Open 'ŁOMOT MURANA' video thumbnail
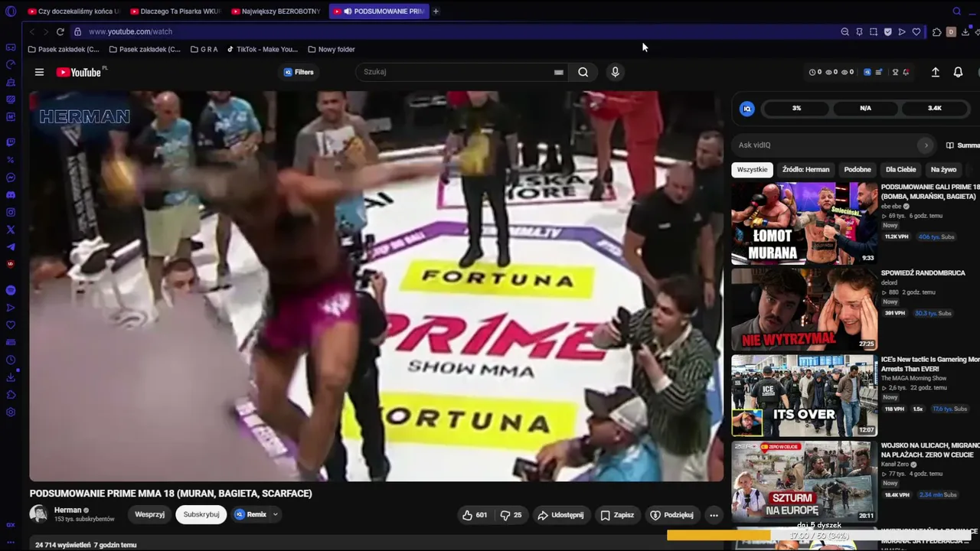The height and width of the screenshot is (551, 980). click(804, 223)
